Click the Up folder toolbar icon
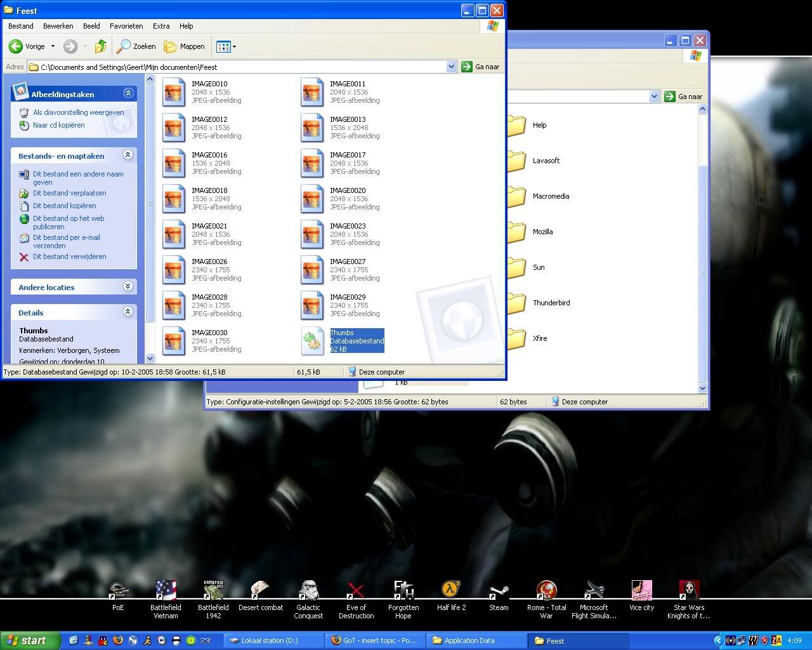This screenshot has width=812, height=650. 100,46
